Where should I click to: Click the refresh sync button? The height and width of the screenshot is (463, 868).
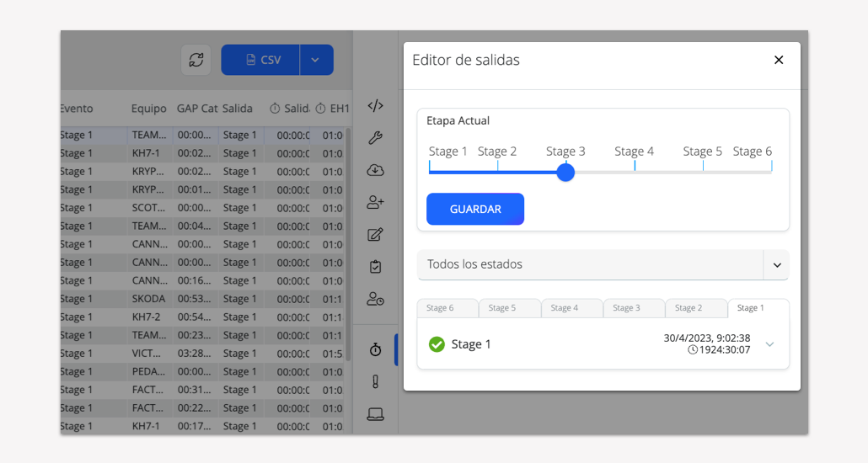pyautogui.click(x=196, y=60)
